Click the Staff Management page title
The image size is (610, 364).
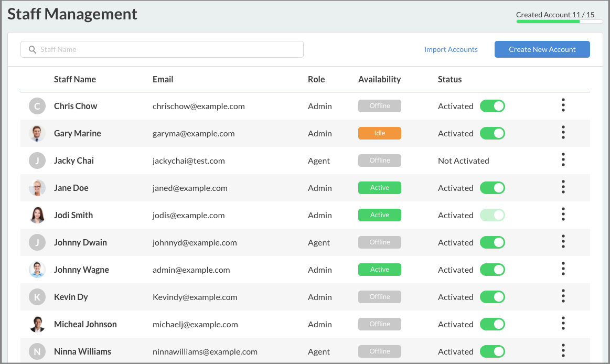point(72,14)
